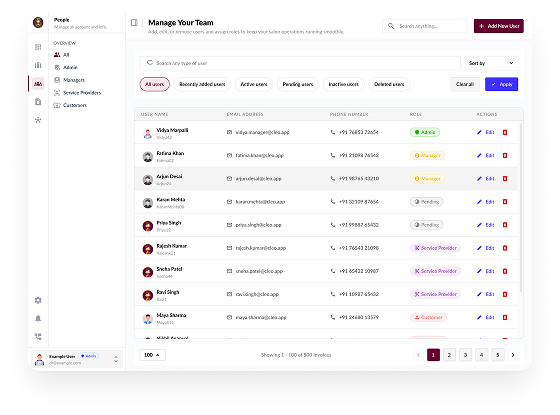This screenshot has width=560, height=415.
Task: Go to previous page with the left chevron
Action: pos(418,355)
